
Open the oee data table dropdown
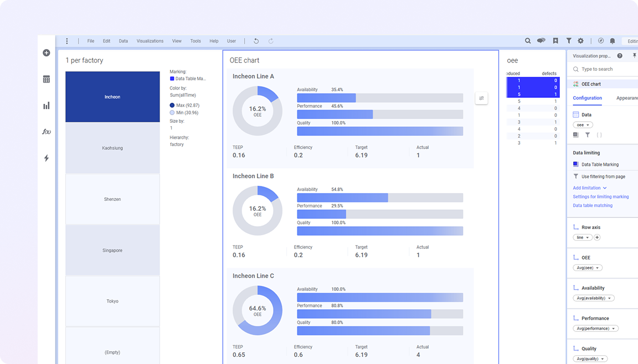(x=583, y=125)
